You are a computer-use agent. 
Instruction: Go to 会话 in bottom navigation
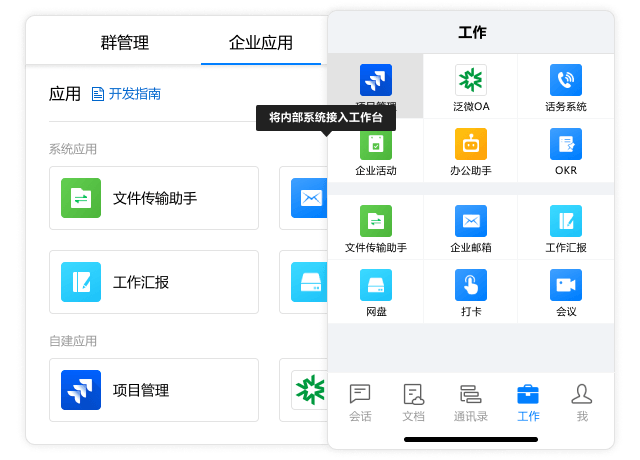click(360, 402)
